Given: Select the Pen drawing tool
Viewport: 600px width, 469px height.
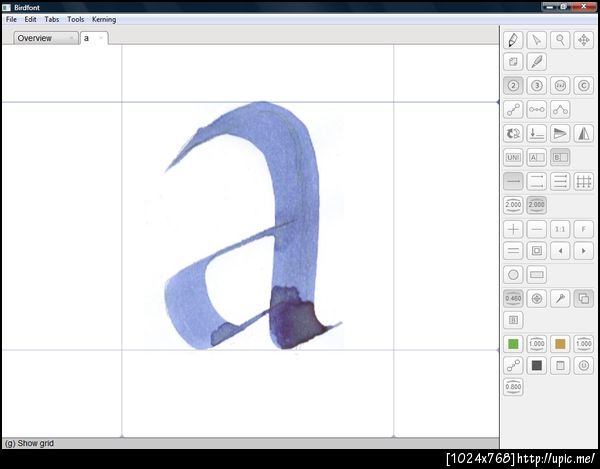Looking at the screenshot, I should [513, 40].
